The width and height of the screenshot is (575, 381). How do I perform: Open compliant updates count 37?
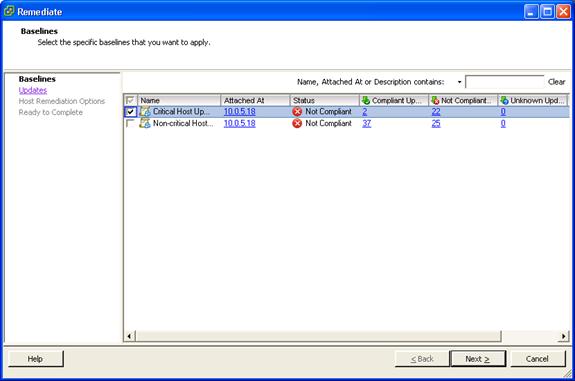pos(366,124)
